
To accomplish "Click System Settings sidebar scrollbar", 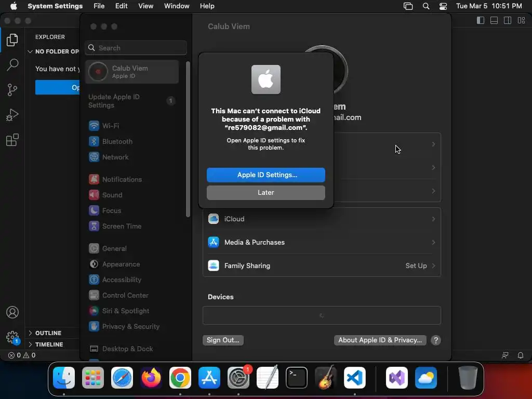I will pyautogui.click(x=188, y=139).
